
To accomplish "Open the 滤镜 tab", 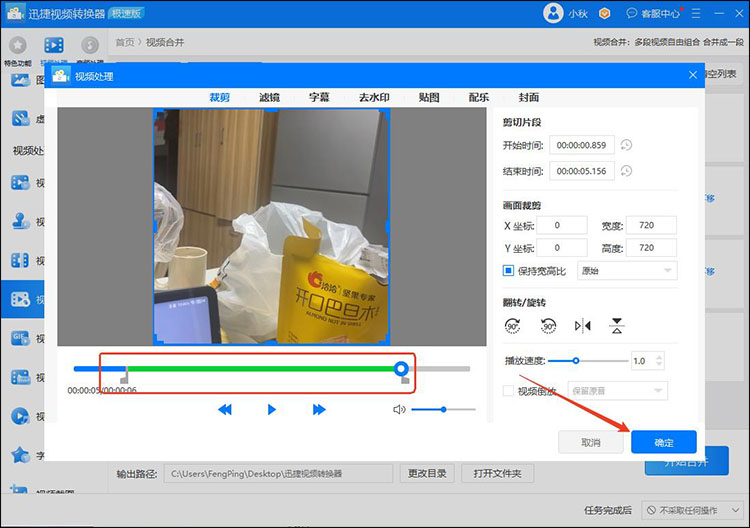I will coord(269,98).
